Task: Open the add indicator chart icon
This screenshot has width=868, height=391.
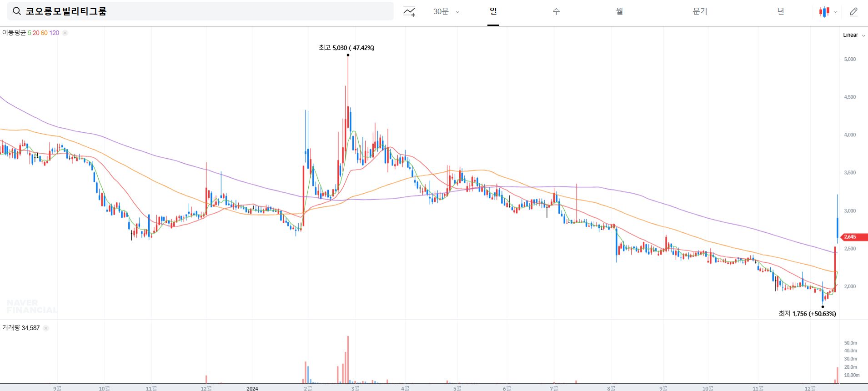Action: [x=409, y=12]
